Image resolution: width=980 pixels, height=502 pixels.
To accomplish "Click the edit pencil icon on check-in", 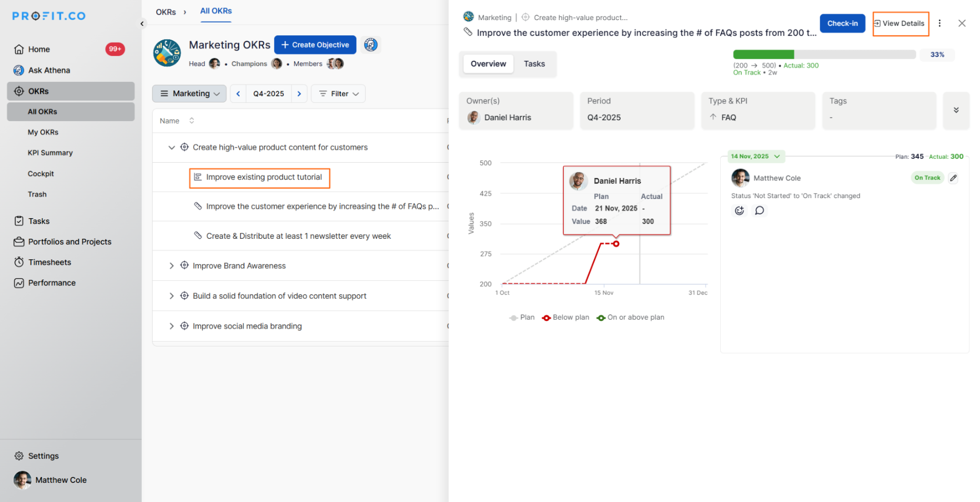I will [953, 178].
